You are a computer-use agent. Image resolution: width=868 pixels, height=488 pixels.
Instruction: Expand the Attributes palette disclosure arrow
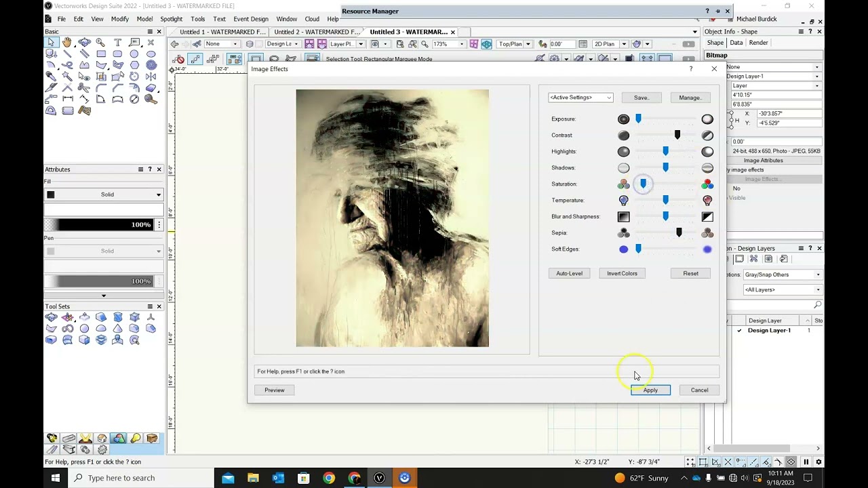(x=104, y=296)
